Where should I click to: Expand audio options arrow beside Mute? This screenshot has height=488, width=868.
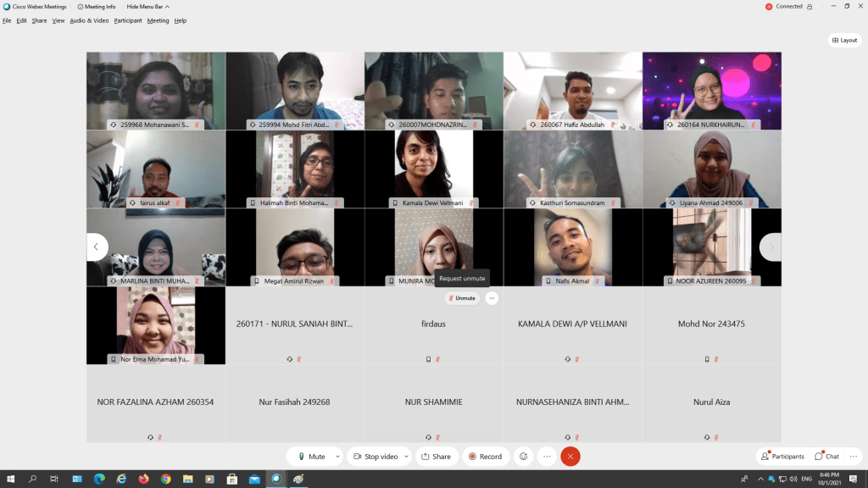(x=337, y=457)
